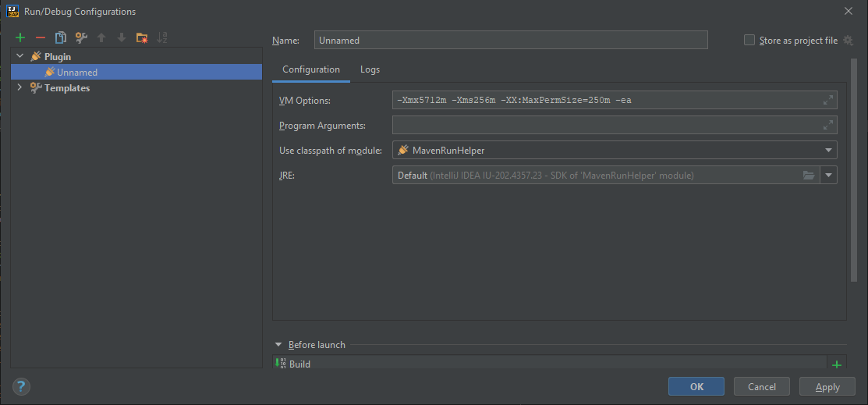This screenshot has width=868, height=405.
Task: Click the Templates label in tree
Action: (x=67, y=87)
